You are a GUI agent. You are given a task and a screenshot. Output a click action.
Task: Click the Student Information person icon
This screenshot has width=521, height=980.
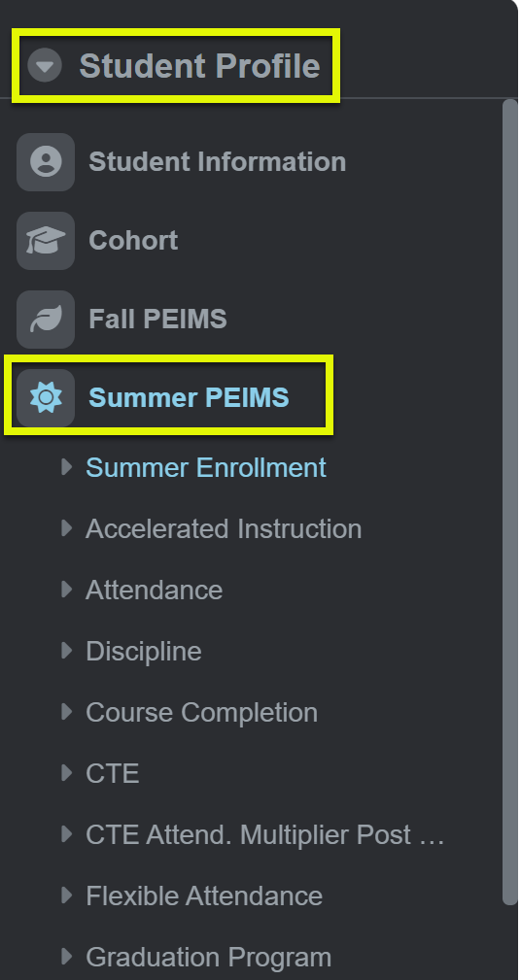pos(46,162)
